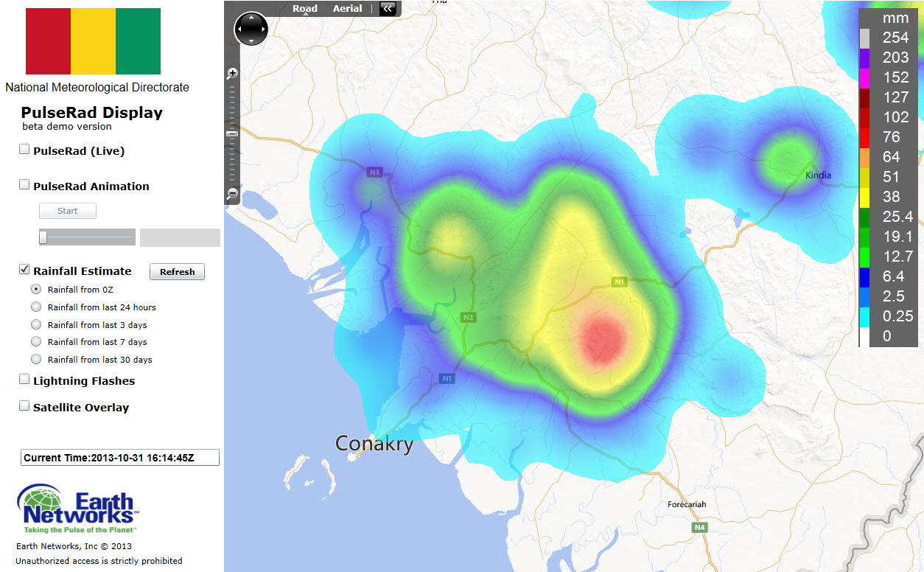Click the beta demo version text
The image size is (924, 572).
(x=67, y=127)
